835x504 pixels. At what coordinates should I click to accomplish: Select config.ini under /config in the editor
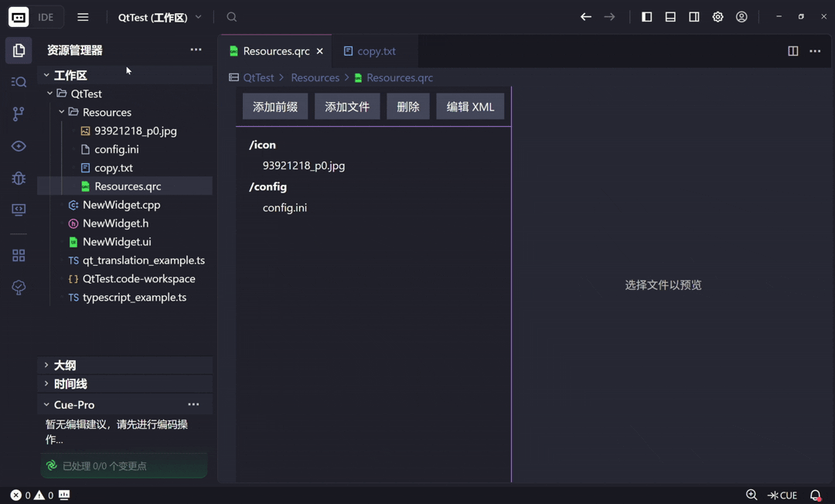(285, 207)
